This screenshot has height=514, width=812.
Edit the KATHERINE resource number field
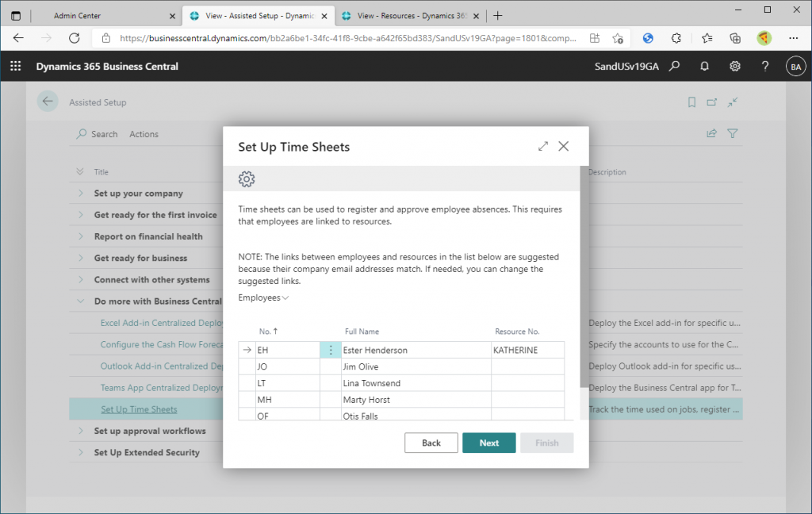[x=527, y=351]
